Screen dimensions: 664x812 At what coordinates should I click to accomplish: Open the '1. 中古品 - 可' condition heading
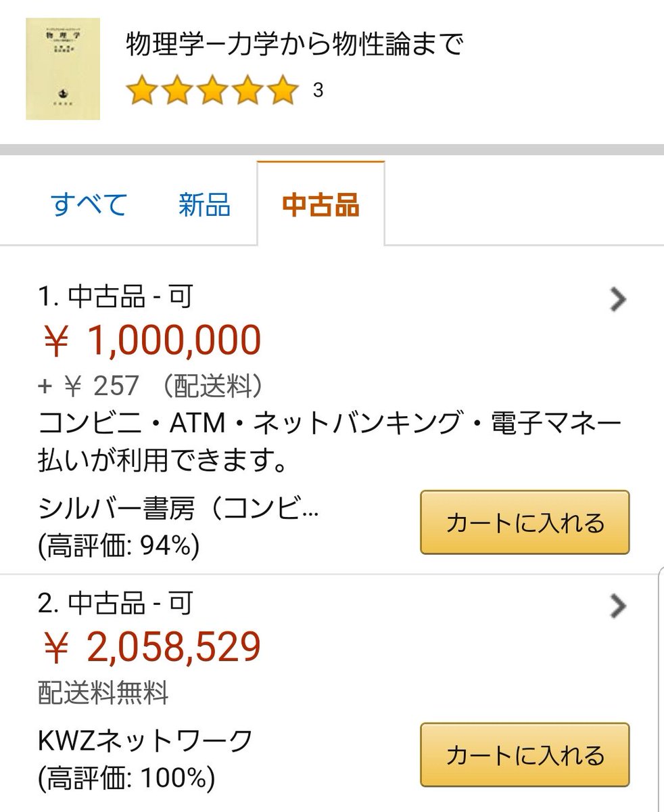point(116,297)
